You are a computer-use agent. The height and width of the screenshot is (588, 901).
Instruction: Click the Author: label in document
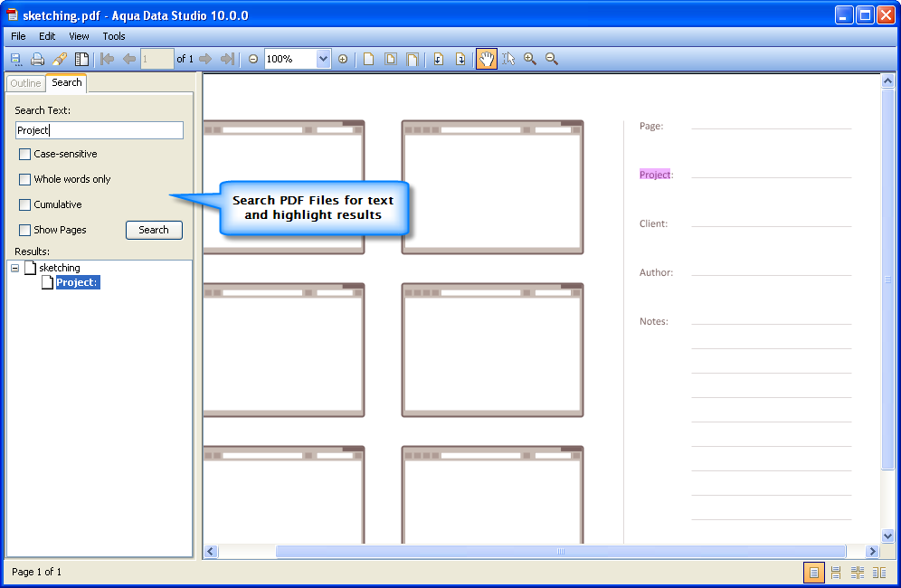[x=656, y=272]
